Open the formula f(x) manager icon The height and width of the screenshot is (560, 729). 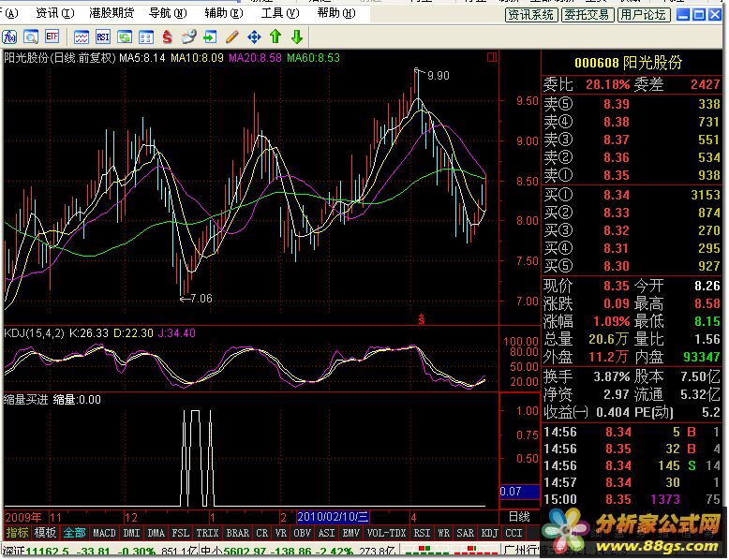coord(9,37)
